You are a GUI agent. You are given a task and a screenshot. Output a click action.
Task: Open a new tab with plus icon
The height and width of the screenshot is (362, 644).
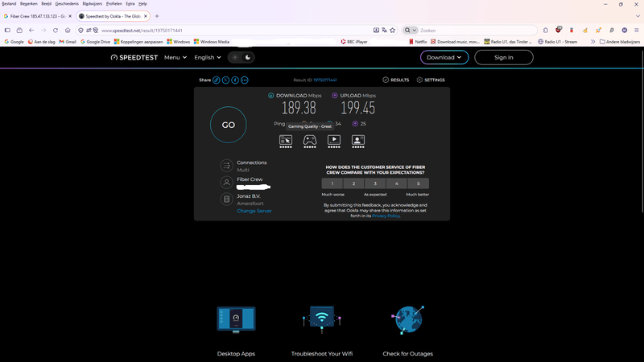157,16
